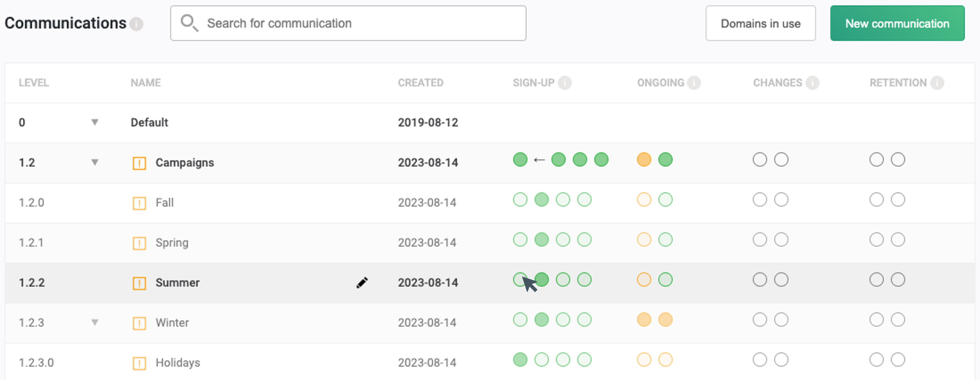980x380 pixels.
Task: Click the first orange ongoing circle in Winter row
Action: pos(644,319)
